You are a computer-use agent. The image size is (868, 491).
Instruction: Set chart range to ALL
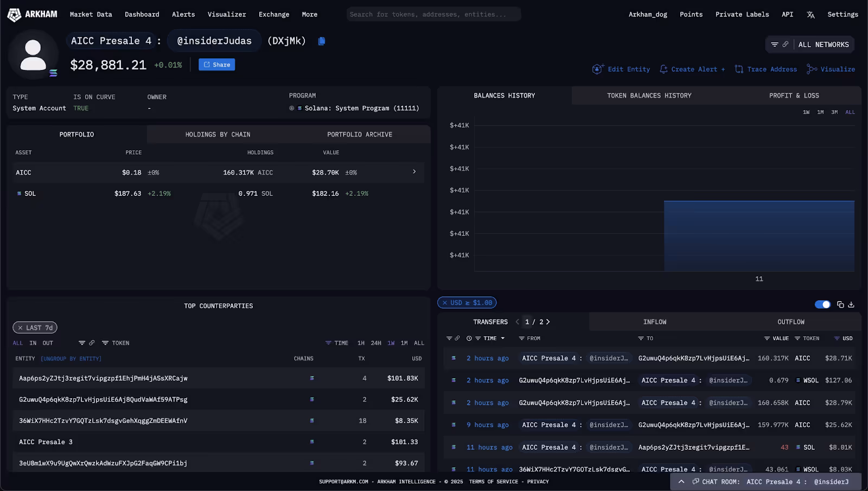[x=850, y=112]
